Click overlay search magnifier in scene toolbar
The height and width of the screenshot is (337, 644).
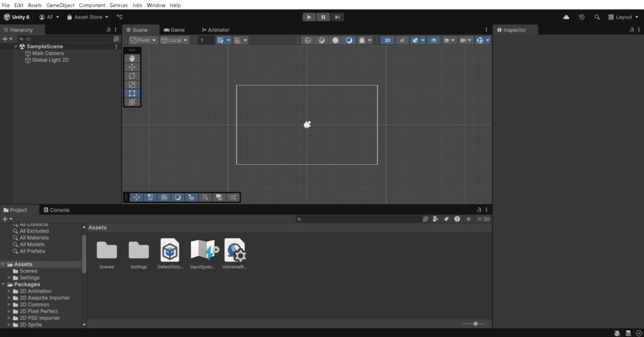point(205,197)
